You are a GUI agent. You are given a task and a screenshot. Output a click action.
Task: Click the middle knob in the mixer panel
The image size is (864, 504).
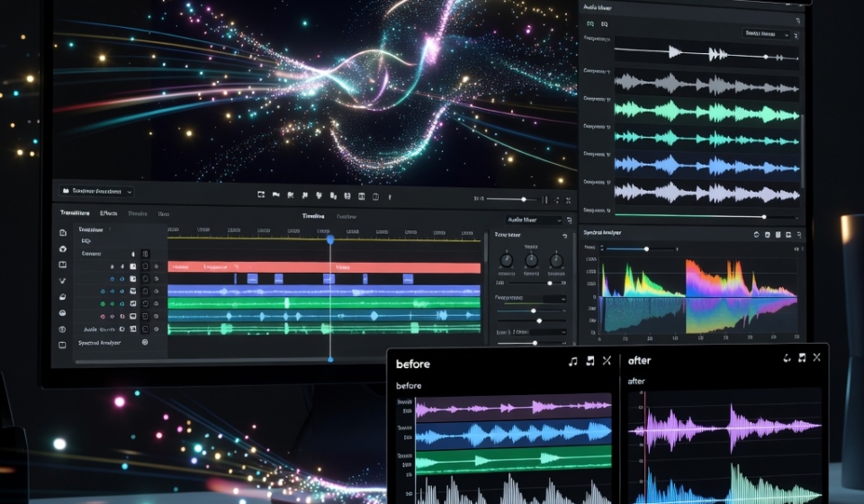coord(531,260)
